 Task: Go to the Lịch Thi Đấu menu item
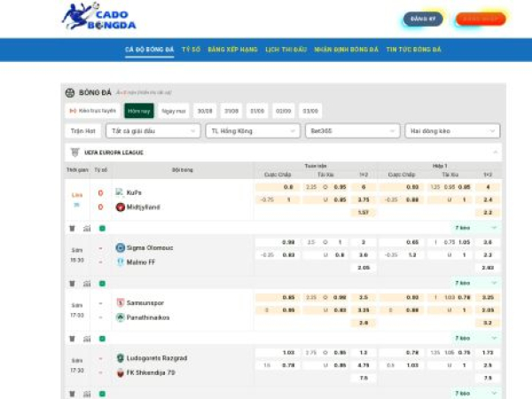click(x=286, y=51)
